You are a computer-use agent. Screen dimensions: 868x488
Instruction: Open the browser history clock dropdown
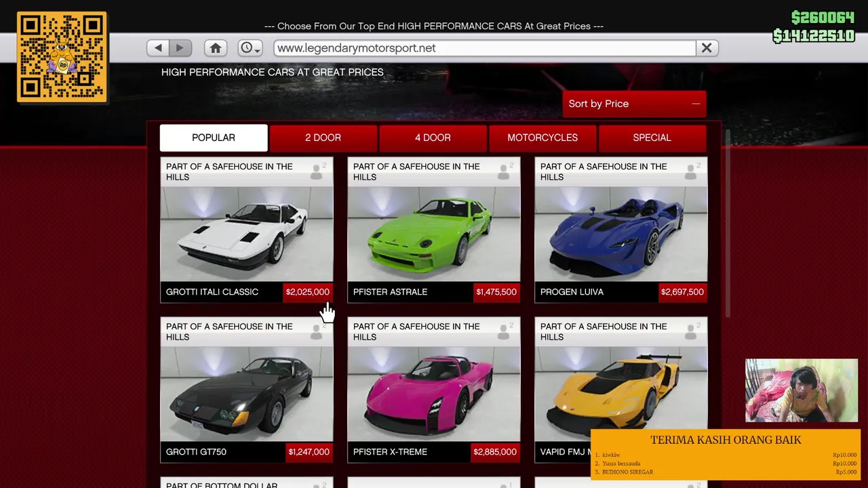(250, 48)
